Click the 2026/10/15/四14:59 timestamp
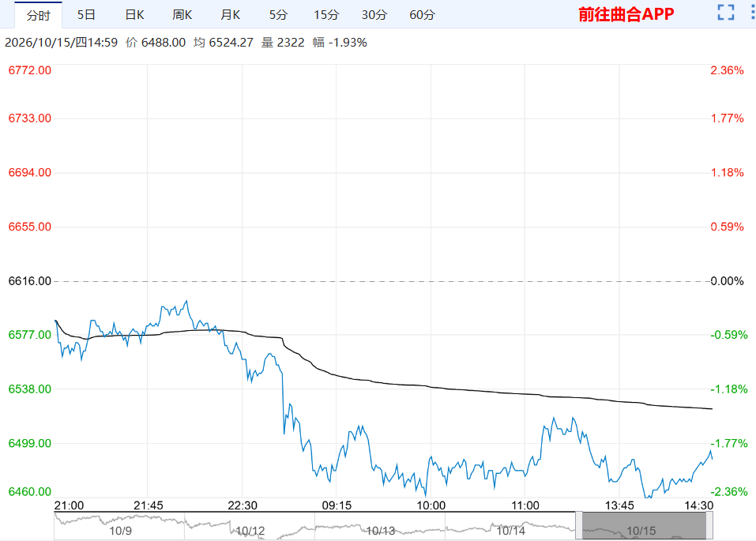The height and width of the screenshot is (541, 756). 62,43
